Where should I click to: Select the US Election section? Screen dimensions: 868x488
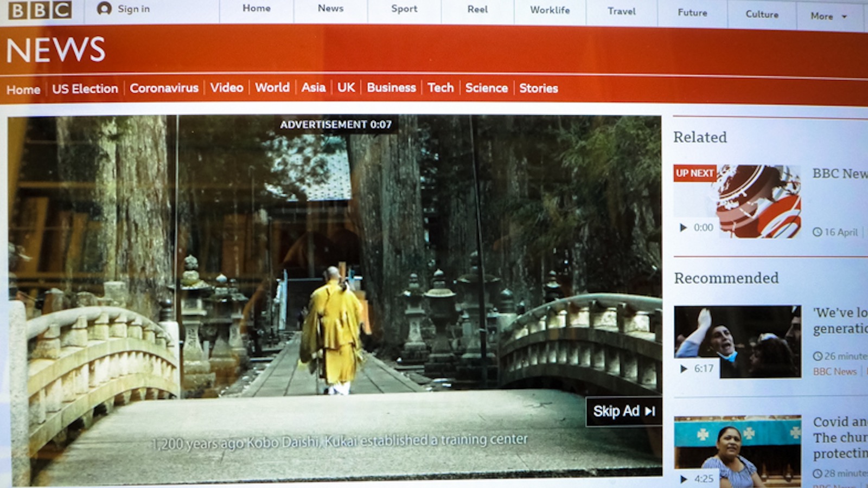pos(85,88)
